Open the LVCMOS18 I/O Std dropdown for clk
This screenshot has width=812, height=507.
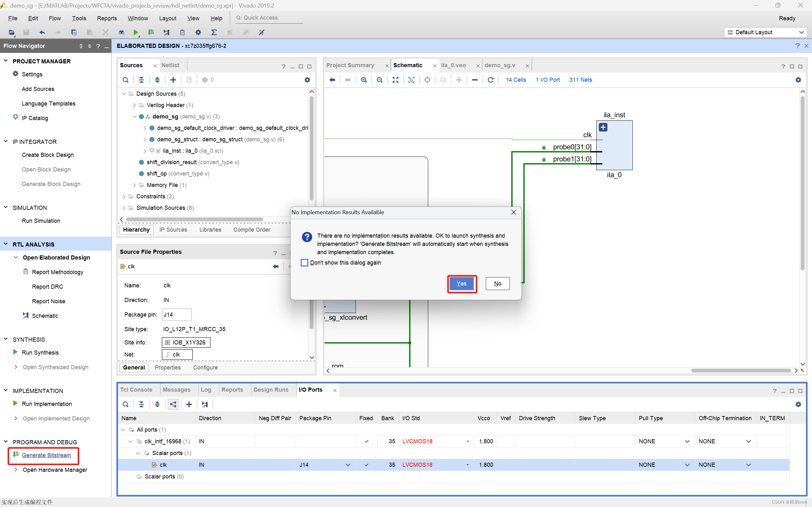point(467,465)
